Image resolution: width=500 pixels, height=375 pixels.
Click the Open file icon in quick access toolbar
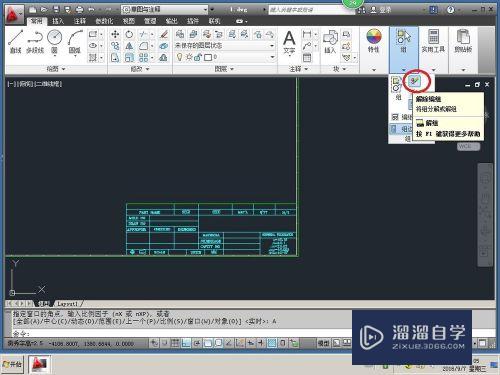[x=44, y=9]
